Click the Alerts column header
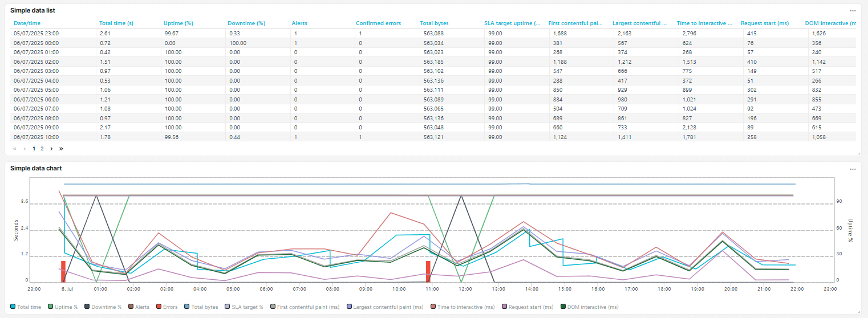The width and height of the screenshot is (868, 318). coord(299,23)
